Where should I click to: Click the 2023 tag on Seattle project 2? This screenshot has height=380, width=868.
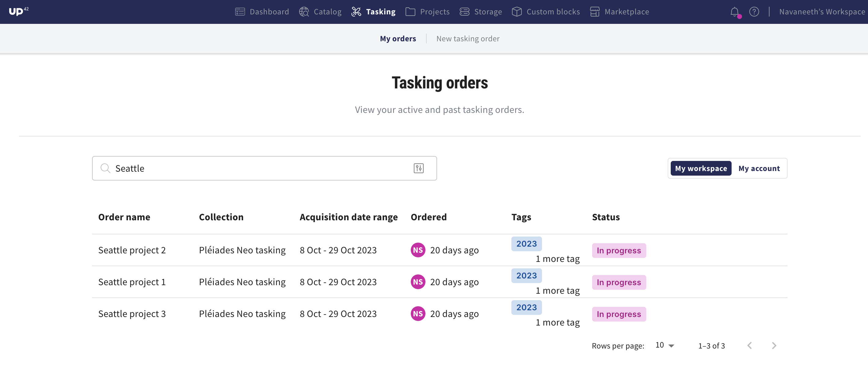coord(526,244)
